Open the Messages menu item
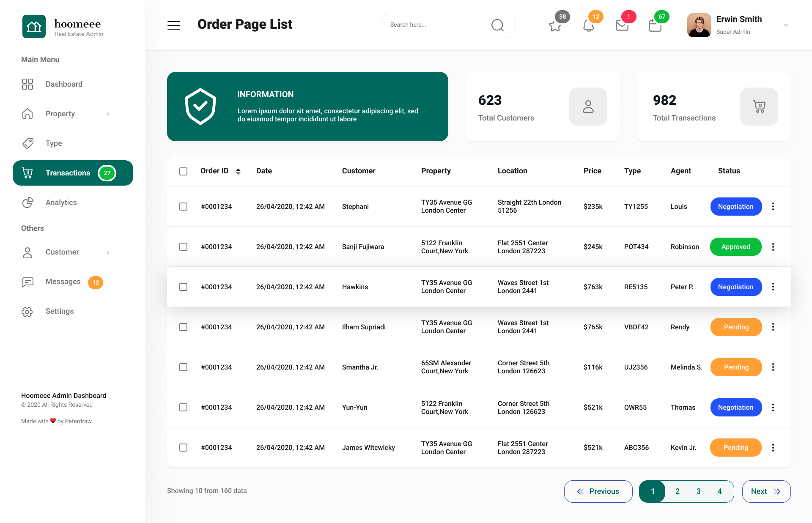Viewport: 812px width, 523px height. pos(63,282)
